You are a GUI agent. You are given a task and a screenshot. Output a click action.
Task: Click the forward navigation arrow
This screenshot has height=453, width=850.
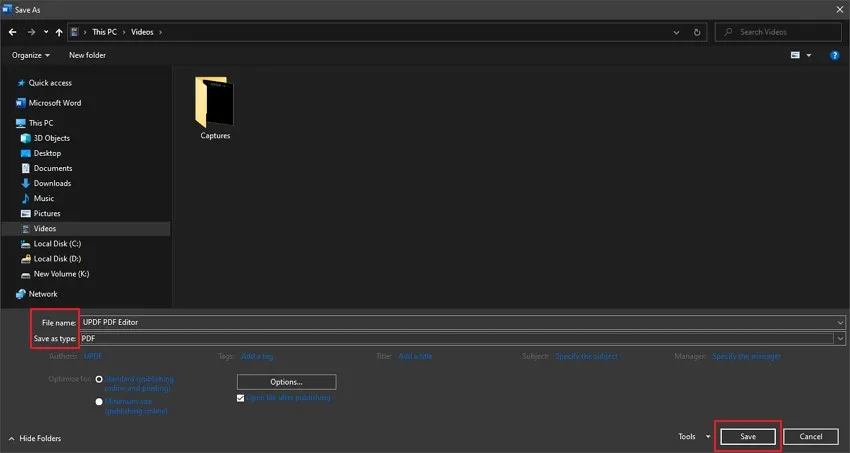(31, 32)
